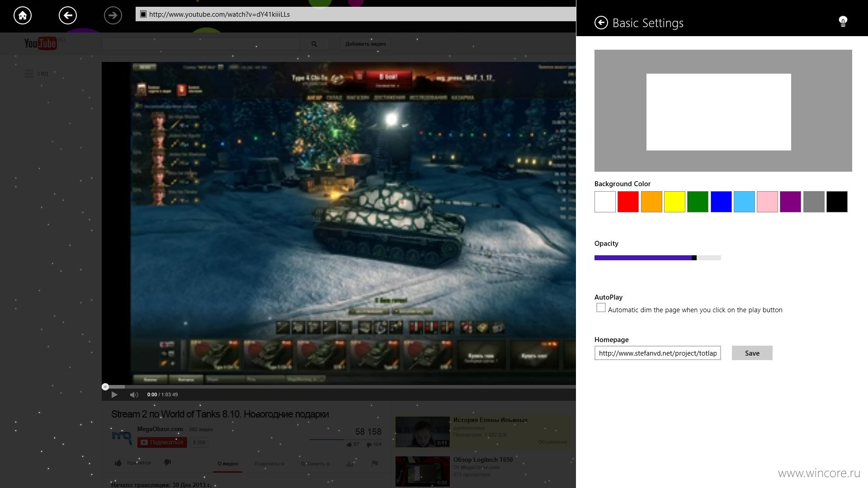Viewport: 868px width, 488px height.
Task: Switch to the Добавить в tab
Action: 315,464
